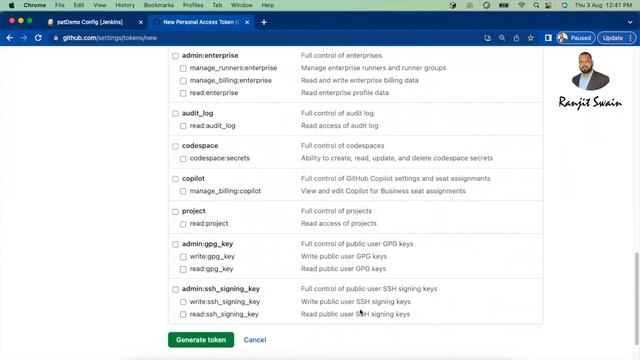This screenshot has height=360, width=640.
Task: Click the Siri icon in menu bar
Action: [x=564, y=5]
